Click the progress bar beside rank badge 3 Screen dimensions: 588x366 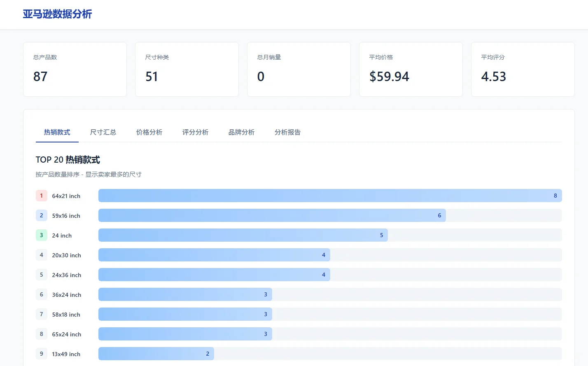click(243, 235)
